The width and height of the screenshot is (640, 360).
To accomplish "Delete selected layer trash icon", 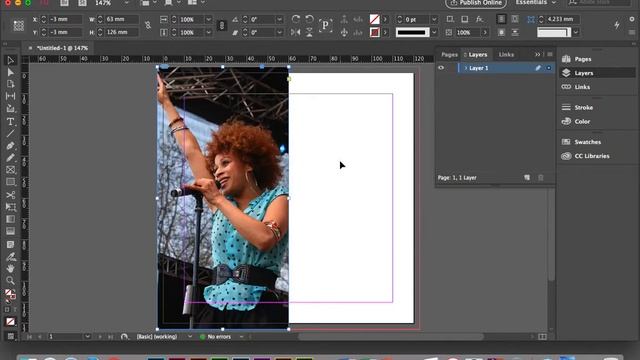I will (x=541, y=178).
